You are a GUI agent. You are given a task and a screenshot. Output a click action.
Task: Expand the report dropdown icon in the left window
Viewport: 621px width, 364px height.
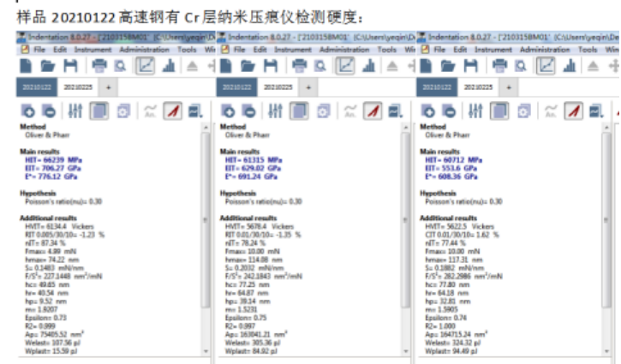194,110
